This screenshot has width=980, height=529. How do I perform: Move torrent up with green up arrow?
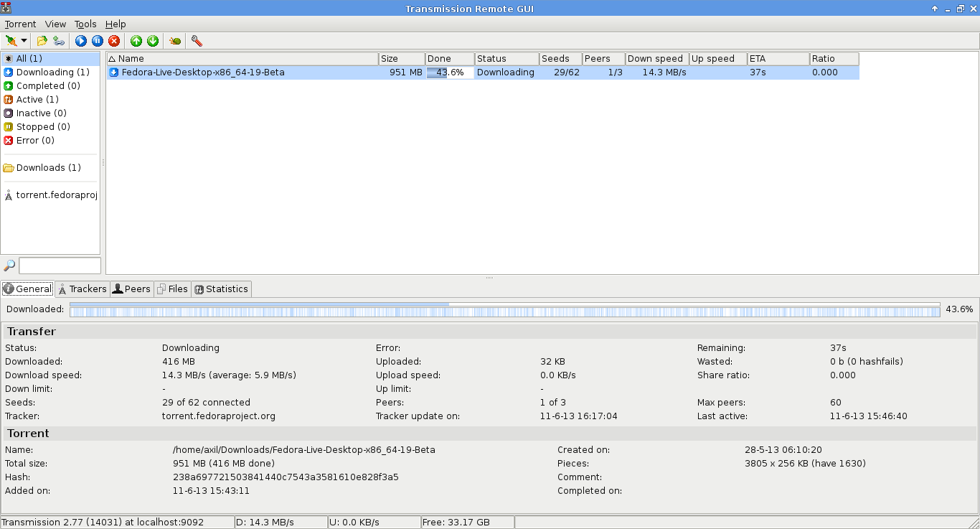tap(136, 41)
